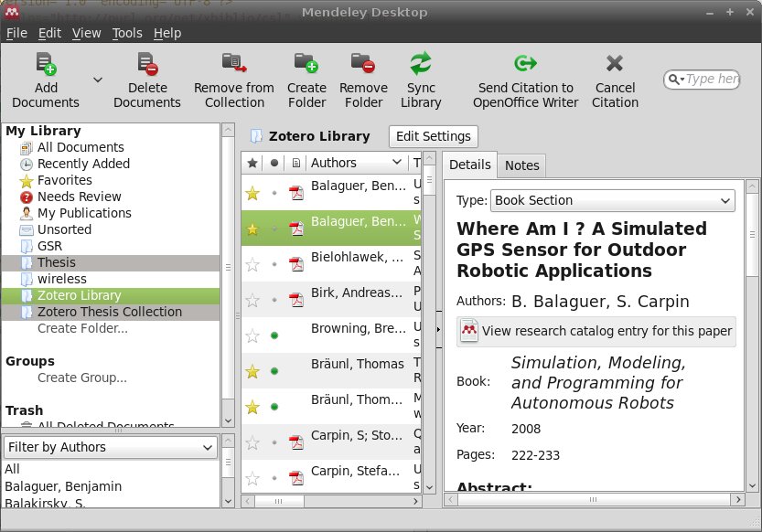Click the Cancel Citation X icon

(615, 63)
